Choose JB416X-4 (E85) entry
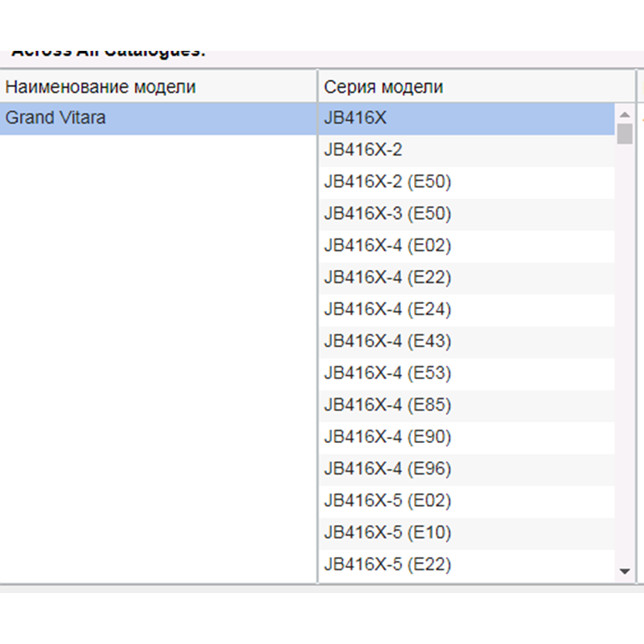The height and width of the screenshot is (644, 644). 388,405
